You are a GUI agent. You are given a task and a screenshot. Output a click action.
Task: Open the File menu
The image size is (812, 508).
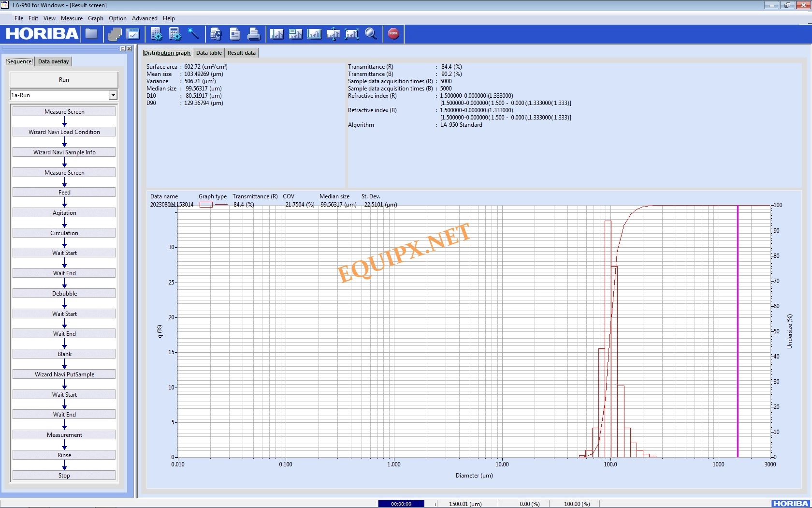(x=19, y=18)
